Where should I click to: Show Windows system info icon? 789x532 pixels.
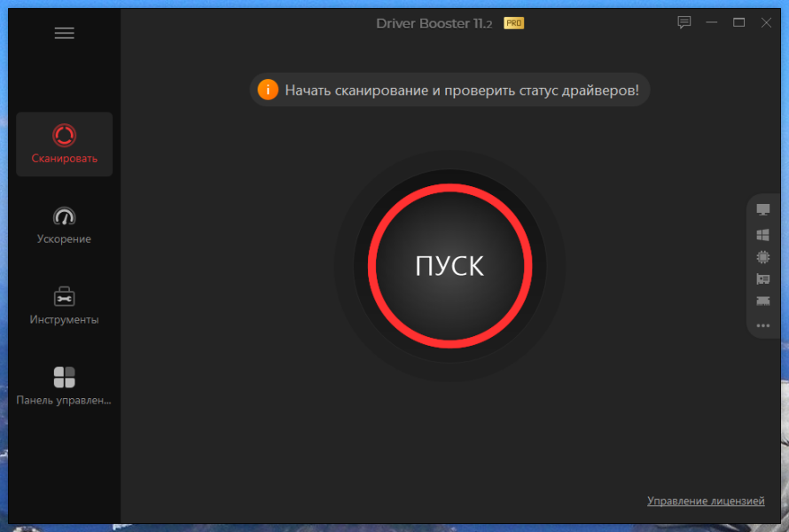pyautogui.click(x=762, y=235)
